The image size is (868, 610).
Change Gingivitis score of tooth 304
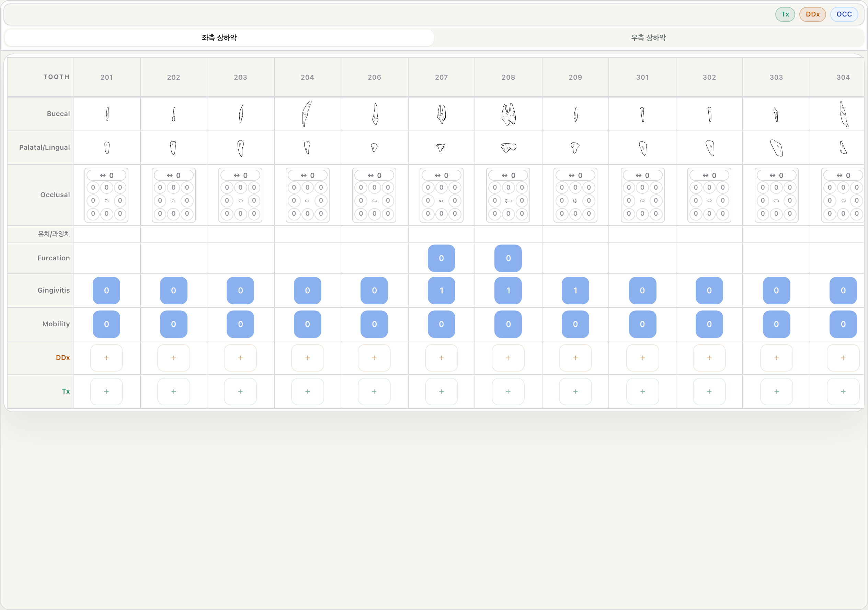843,291
